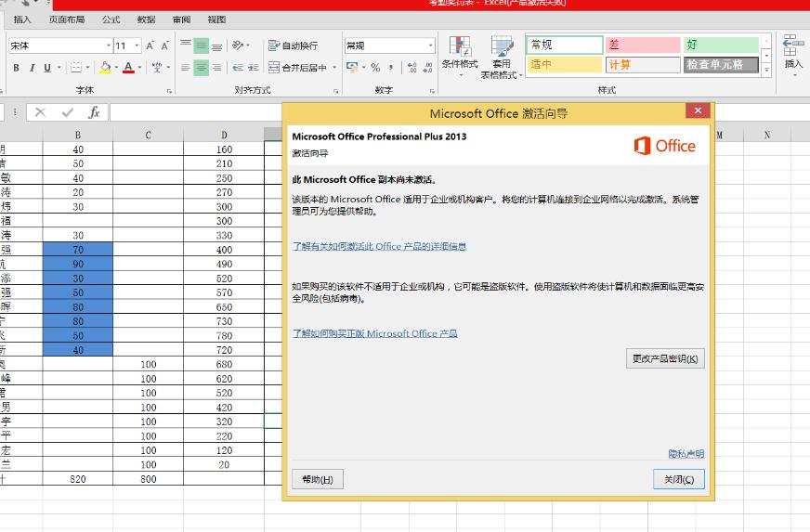Apply the 检查单元格 cell style
This screenshot has width=810, height=532.
[x=721, y=65]
